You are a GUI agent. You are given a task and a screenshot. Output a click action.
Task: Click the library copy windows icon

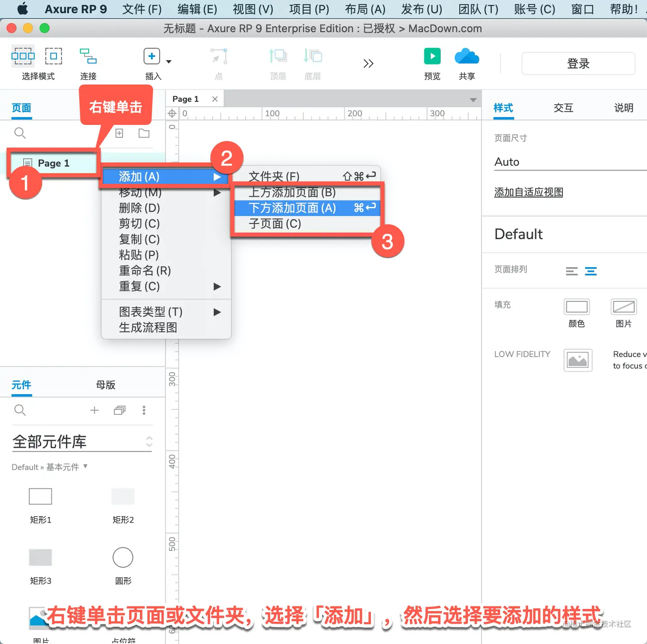click(119, 411)
